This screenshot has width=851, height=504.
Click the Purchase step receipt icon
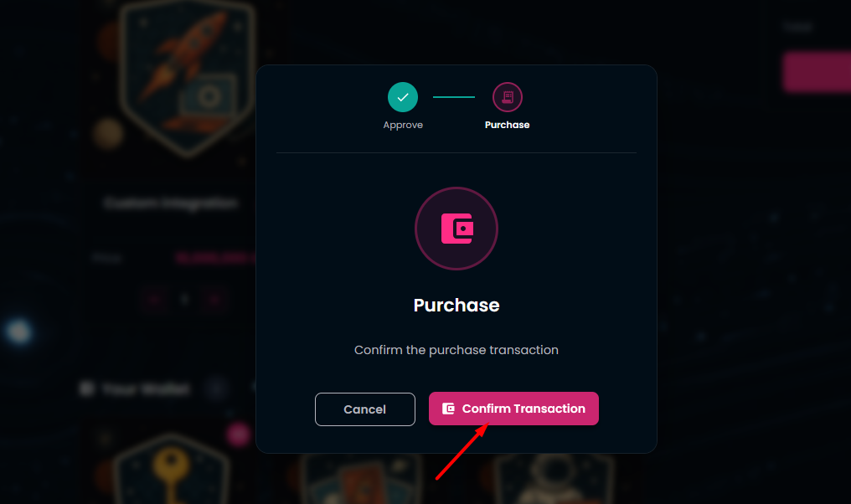point(507,97)
